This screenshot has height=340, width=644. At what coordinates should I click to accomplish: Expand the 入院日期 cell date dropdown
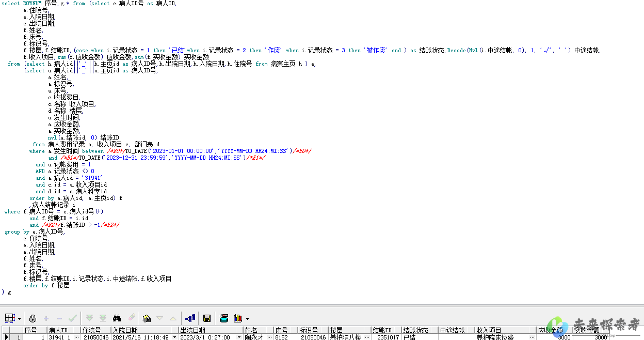coord(174,337)
